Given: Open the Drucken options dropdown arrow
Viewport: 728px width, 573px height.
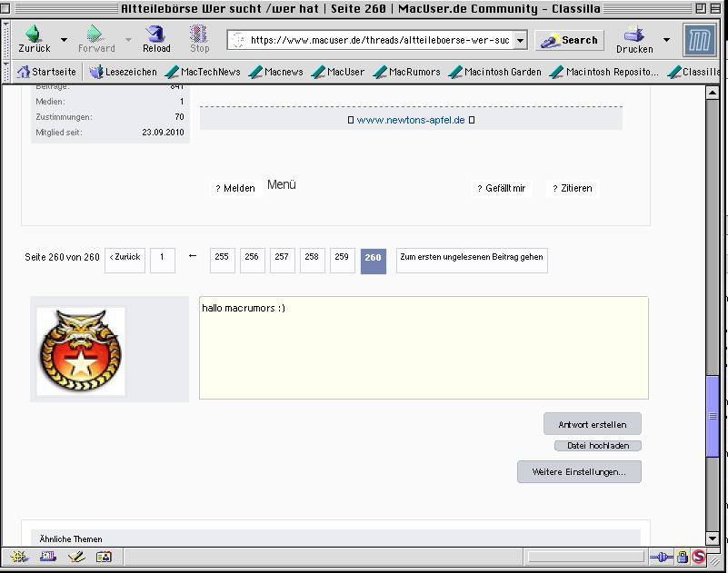Looking at the screenshot, I should coord(666,40).
